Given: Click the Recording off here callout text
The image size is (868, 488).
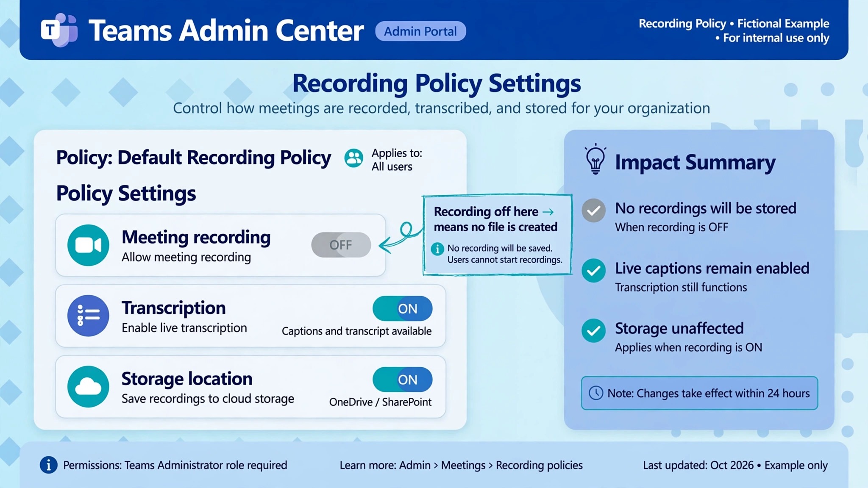Looking at the screenshot, I should pyautogui.click(x=495, y=219).
